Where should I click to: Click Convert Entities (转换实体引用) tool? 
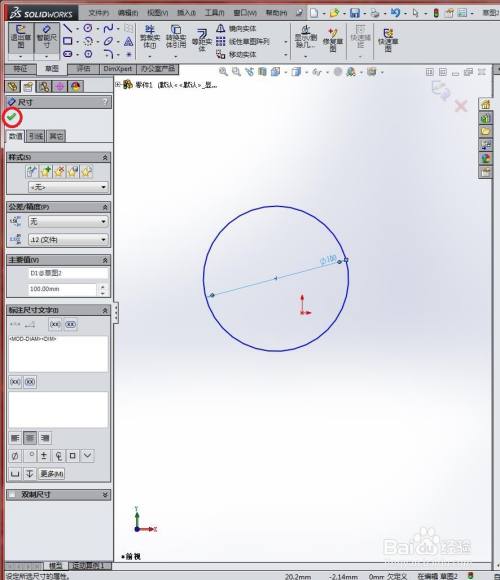pyautogui.click(x=176, y=37)
